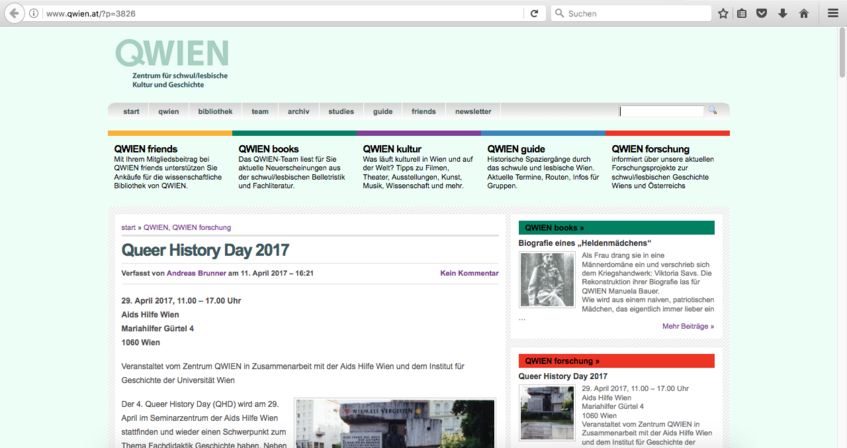
Task: Click the memorial photo in the article
Action: (x=395, y=424)
